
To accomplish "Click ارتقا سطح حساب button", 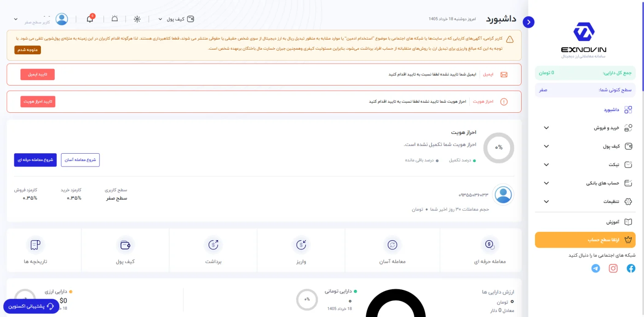I will pos(585,240).
